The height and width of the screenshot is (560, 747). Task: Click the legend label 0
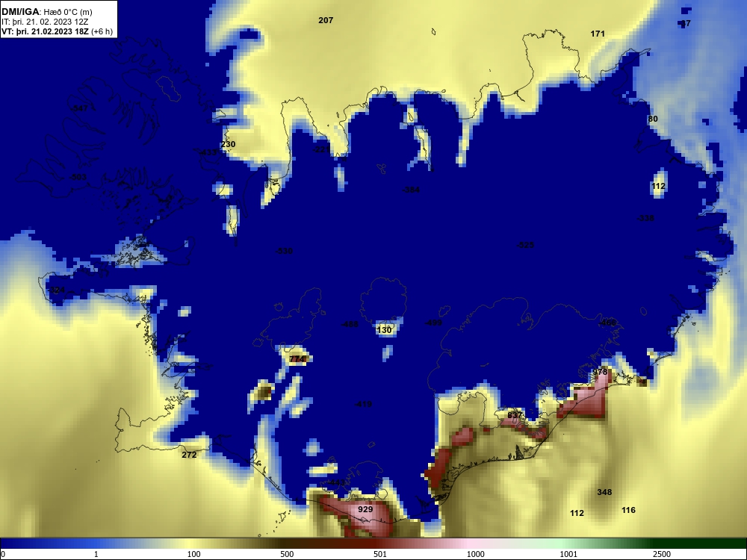tap(3, 554)
